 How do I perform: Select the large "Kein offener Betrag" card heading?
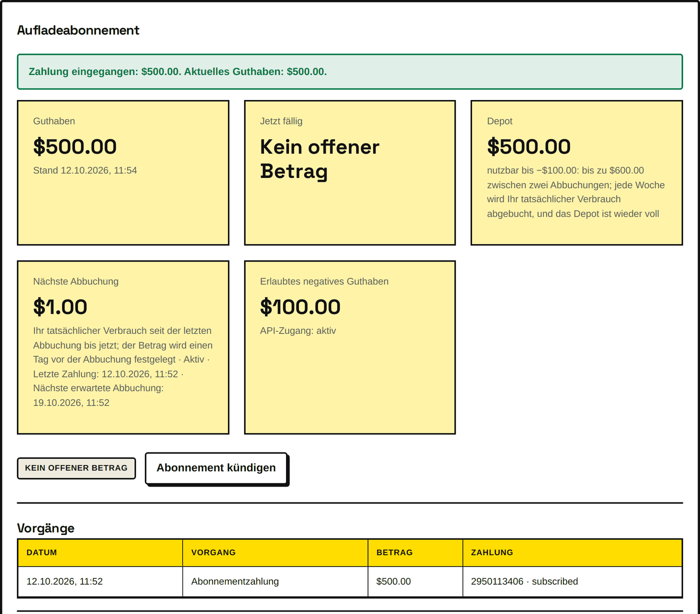click(319, 159)
